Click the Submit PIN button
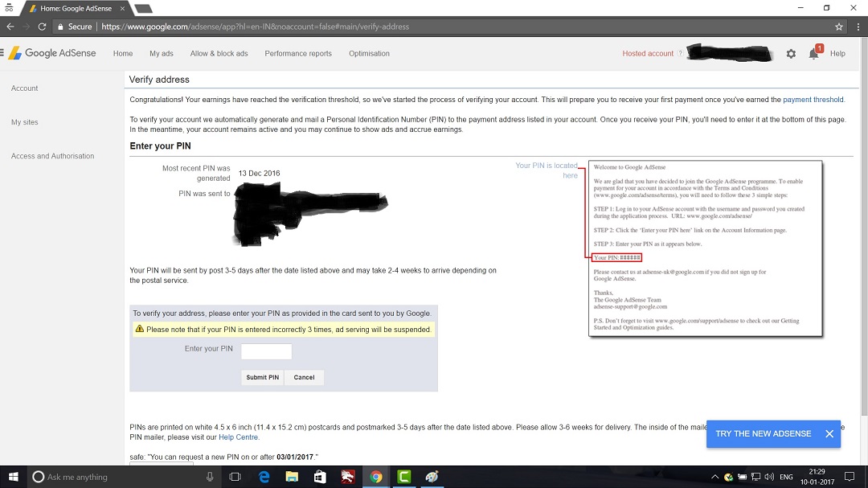The width and height of the screenshot is (868, 488). 262,377
